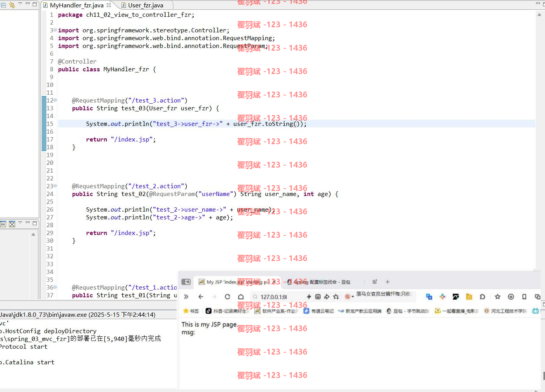Click the black square extension icon
The height and width of the screenshot is (392, 545).
tap(455, 297)
